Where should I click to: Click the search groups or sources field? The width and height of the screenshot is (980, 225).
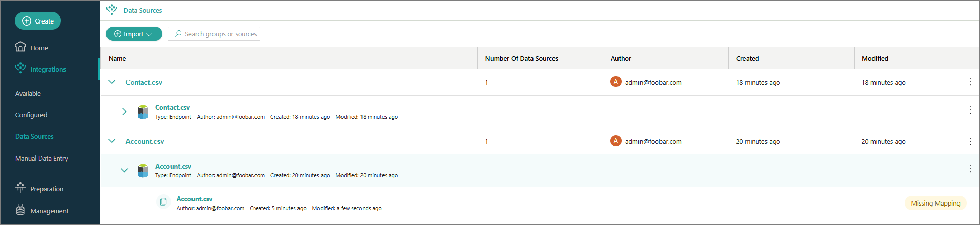click(214, 34)
